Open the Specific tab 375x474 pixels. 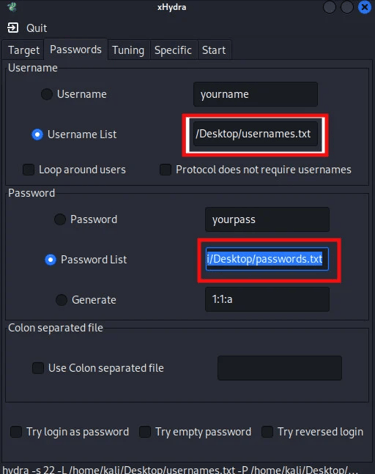[x=173, y=50]
